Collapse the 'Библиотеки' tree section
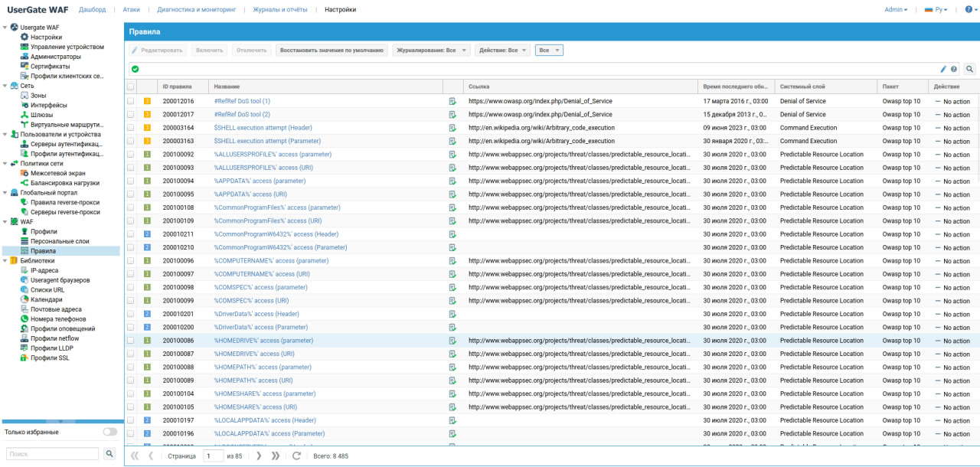Screen dimensions: 980x467 pyautogui.click(x=5, y=260)
